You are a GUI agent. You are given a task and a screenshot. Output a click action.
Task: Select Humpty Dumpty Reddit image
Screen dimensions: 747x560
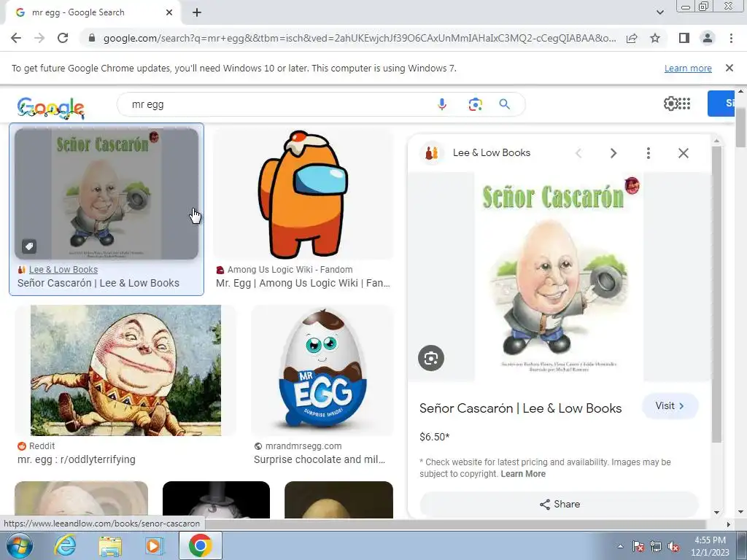click(125, 370)
